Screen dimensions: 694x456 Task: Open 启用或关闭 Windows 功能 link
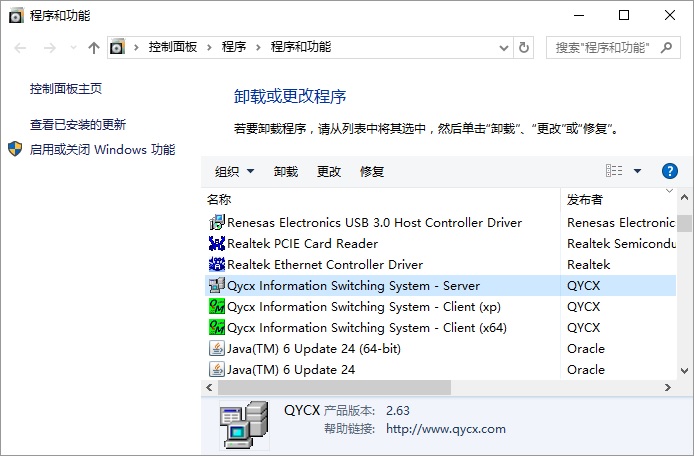coord(103,150)
